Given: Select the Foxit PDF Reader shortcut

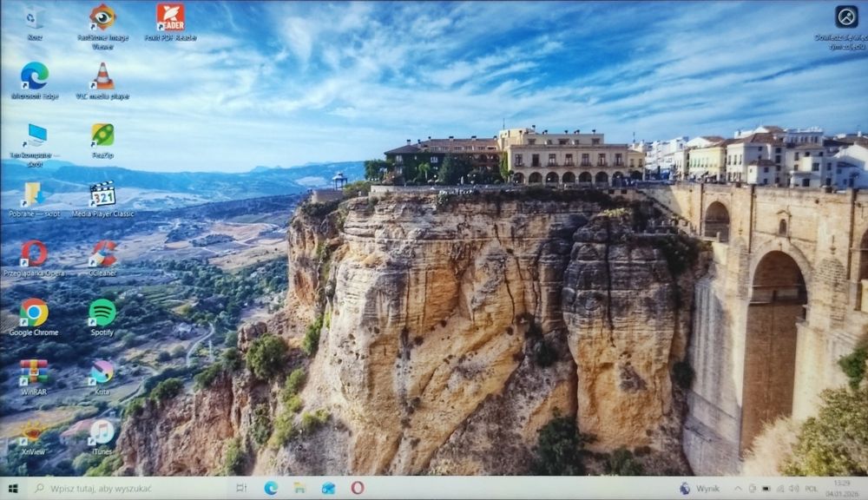Looking at the screenshot, I should tap(170, 23).
